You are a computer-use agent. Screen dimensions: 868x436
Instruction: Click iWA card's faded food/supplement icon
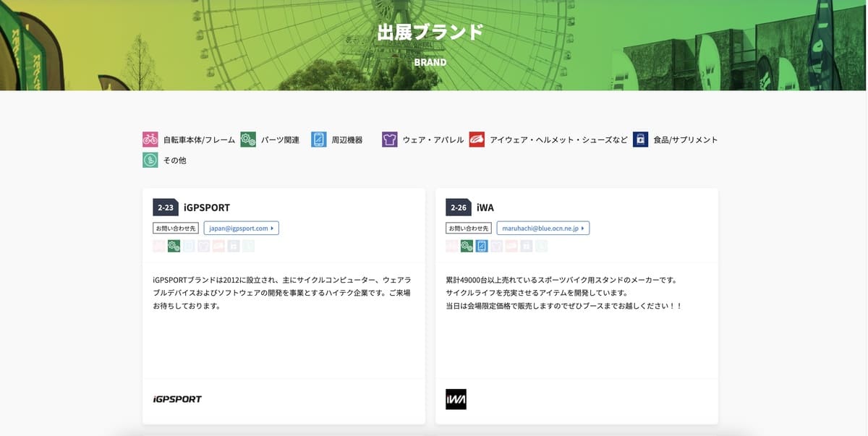point(526,246)
